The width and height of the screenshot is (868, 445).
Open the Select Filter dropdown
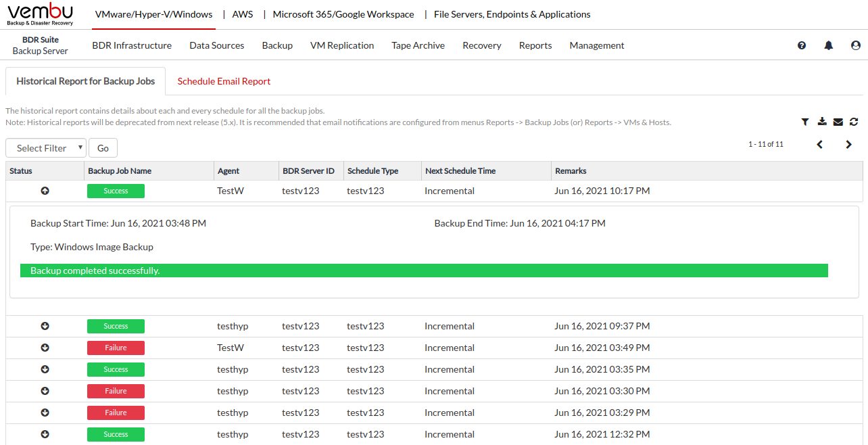pos(46,148)
